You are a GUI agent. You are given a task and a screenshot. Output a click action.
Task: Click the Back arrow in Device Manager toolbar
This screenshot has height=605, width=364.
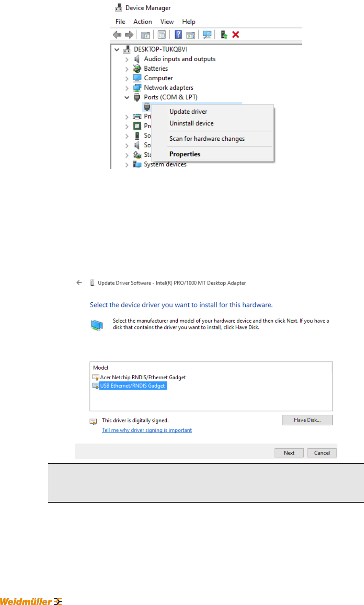[117, 35]
